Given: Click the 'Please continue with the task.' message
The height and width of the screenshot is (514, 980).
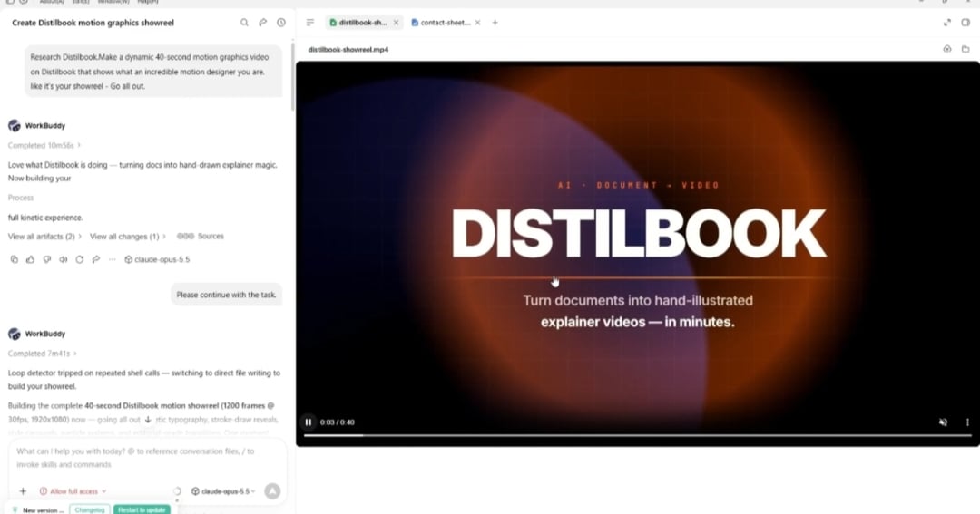Looking at the screenshot, I should 226,295.
